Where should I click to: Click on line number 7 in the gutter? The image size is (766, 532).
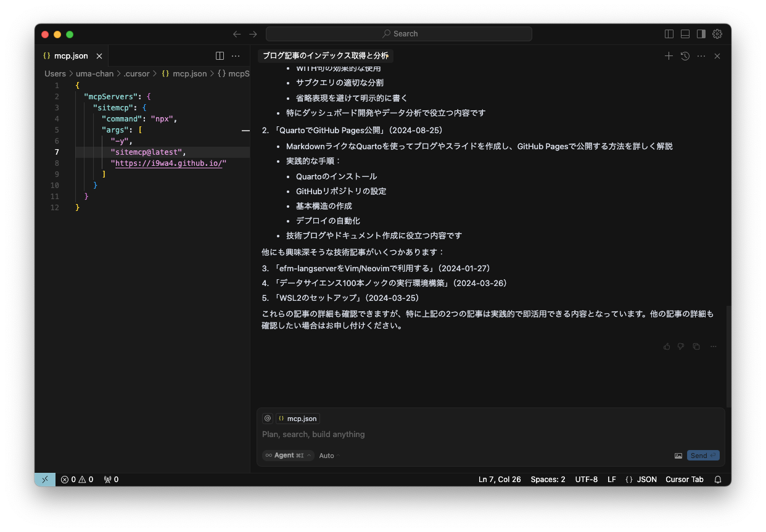click(57, 152)
